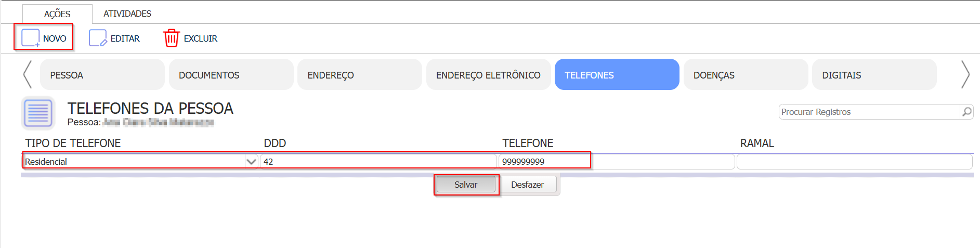Open the Endereço Eletrônico tab

pyautogui.click(x=488, y=75)
